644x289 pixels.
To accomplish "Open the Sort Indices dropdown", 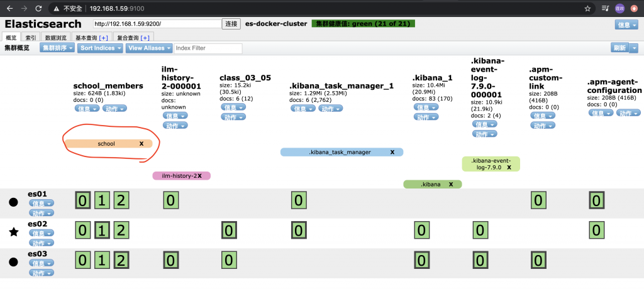I will click(x=100, y=48).
